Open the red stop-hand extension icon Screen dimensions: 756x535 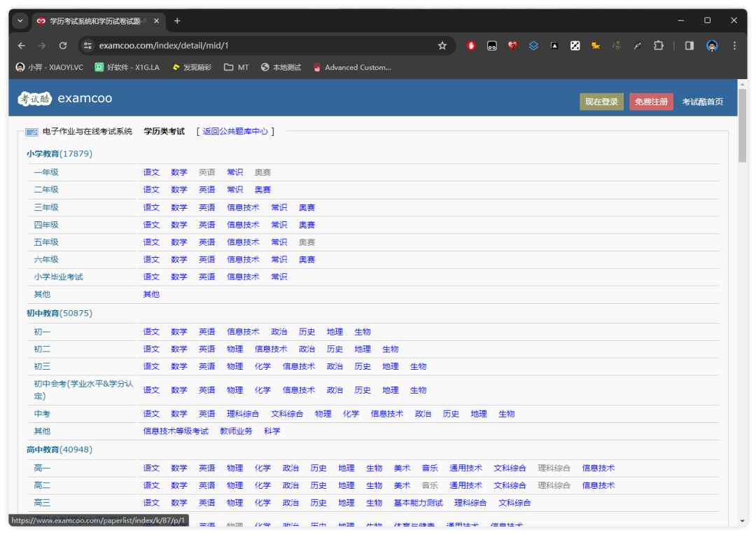click(471, 46)
